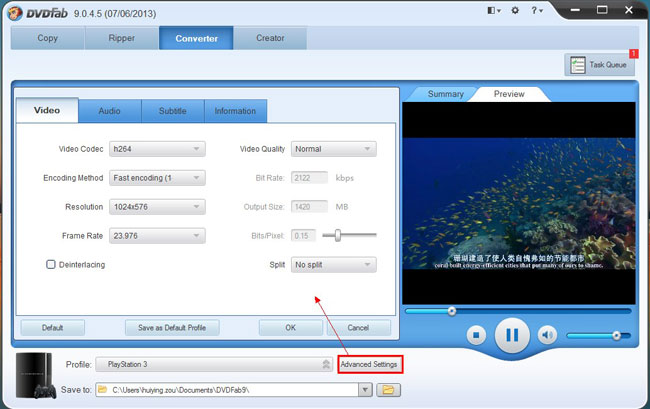Screen dimensions: 650x409
Task: Switch to the Summary tab
Action: pos(446,94)
